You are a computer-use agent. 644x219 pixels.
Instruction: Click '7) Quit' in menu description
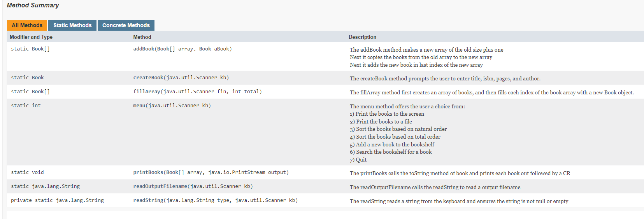tap(358, 160)
